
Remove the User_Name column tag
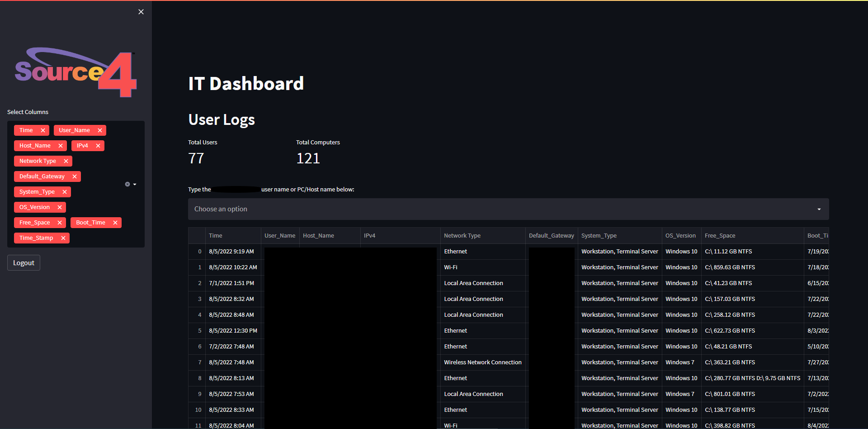pyautogui.click(x=100, y=130)
